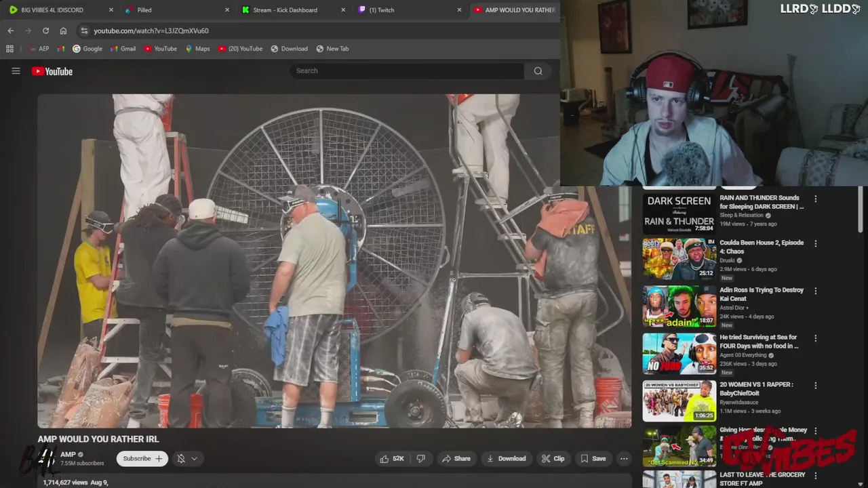Click the Download button under the video

click(506, 459)
